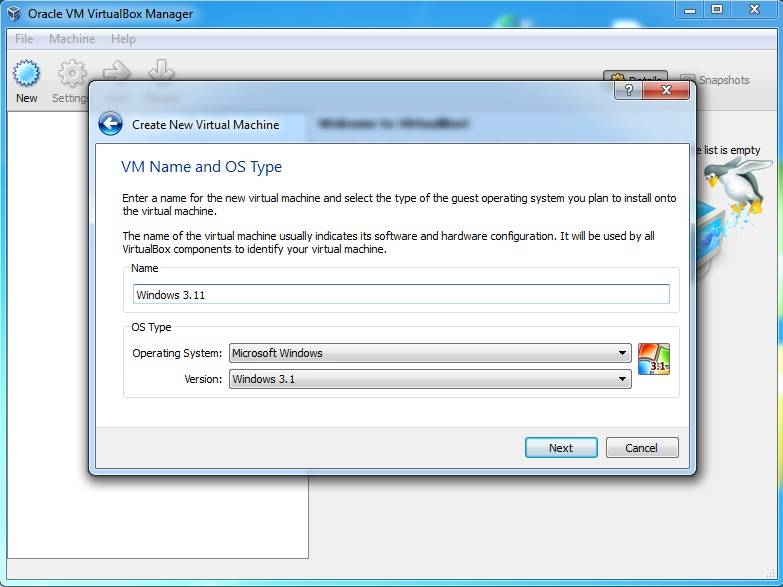Cancel the new virtual machine wizard
Image resolution: width=783 pixels, height=587 pixels.
[x=642, y=447]
